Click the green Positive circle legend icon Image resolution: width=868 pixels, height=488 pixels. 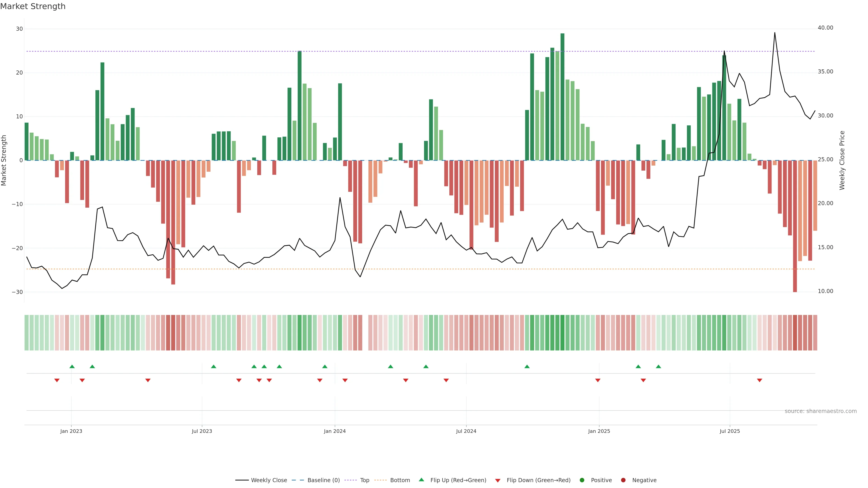click(582, 480)
